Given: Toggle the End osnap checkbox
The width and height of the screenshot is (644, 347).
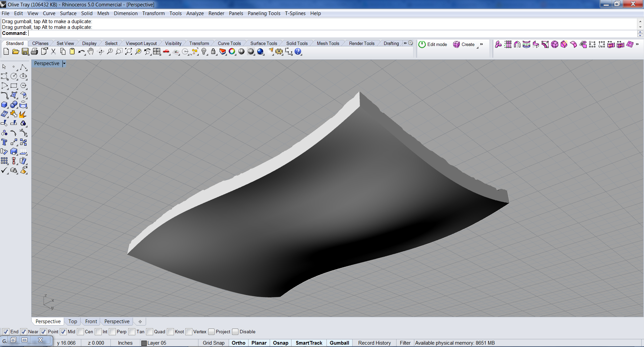Looking at the screenshot, I should pos(6,332).
